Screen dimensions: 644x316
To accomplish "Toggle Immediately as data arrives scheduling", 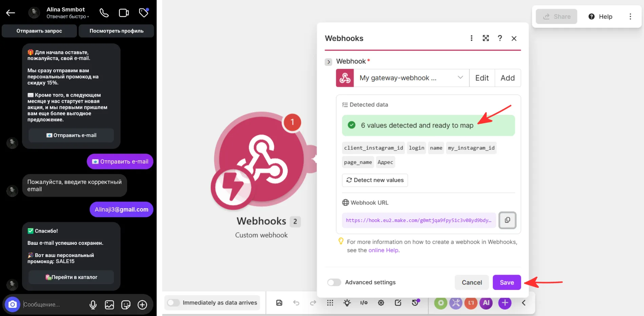I will 173,302.
